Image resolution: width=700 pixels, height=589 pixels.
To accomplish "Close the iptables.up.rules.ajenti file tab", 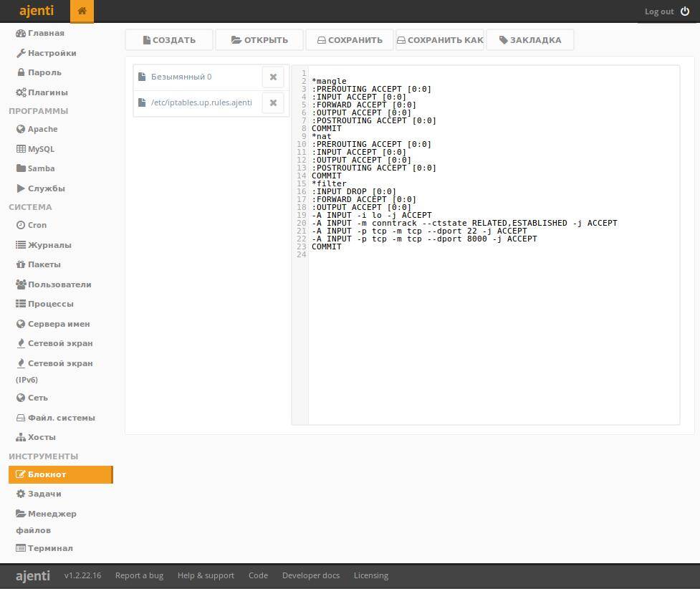I will 273,102.
